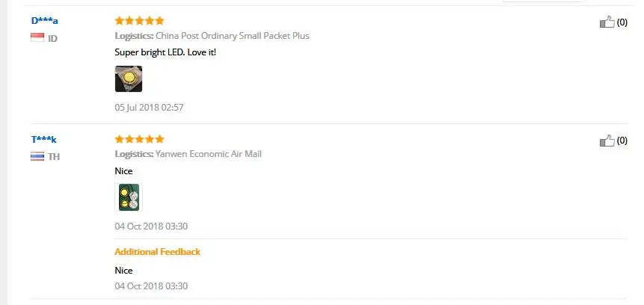Click the Thailand flag icon
Image resolution: width=644 pixels, height=305 pixels.
(37, 155)
